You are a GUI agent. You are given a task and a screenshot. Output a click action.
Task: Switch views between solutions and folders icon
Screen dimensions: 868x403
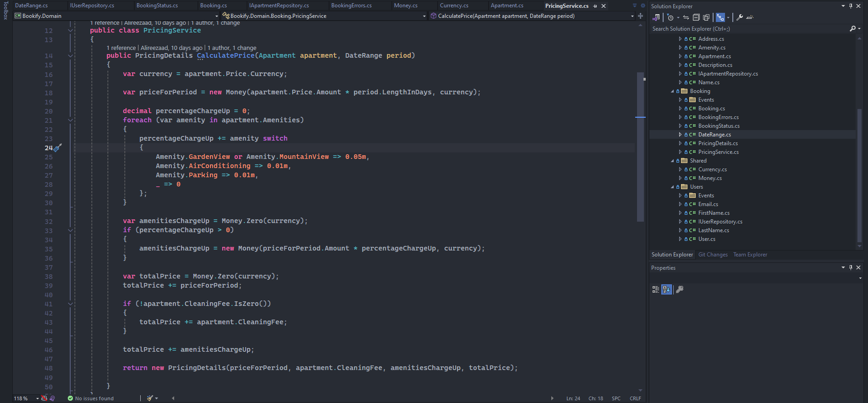656,17
